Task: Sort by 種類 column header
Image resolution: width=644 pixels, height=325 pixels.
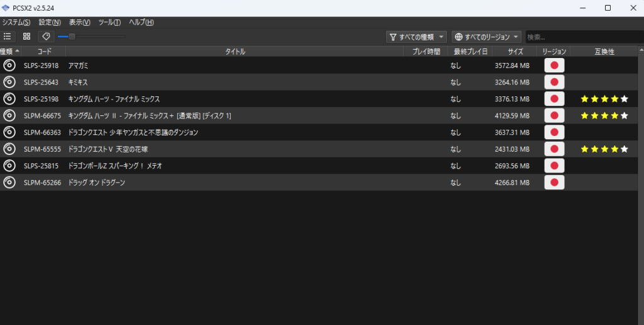Action: [x=10, y=52]
